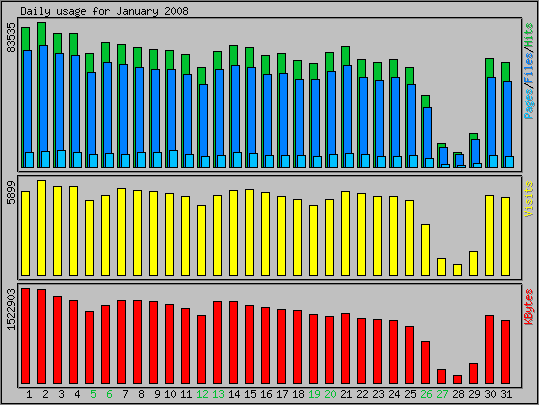Select the short yellow visits bar for day 28
539x405 pixels.
tap(458, 270)
